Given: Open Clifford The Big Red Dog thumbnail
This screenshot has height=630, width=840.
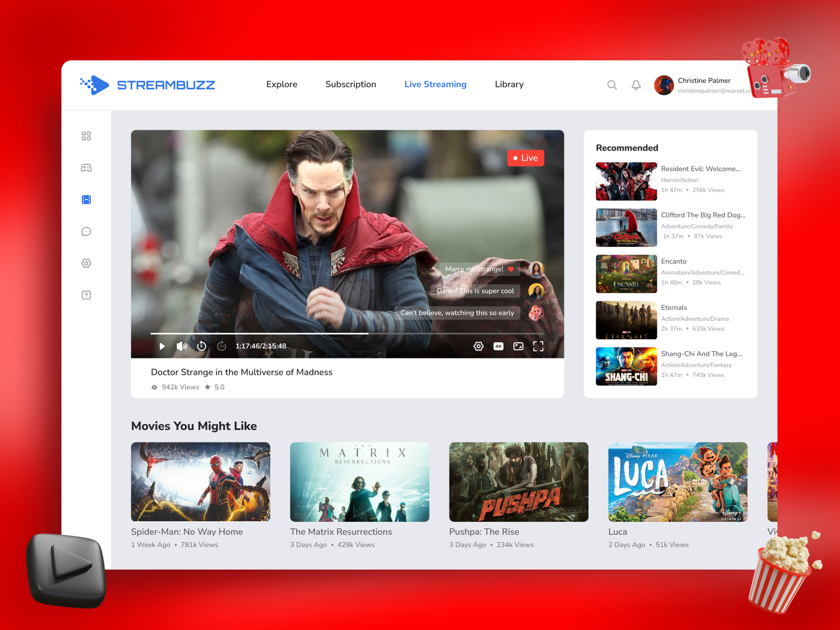Looking at the screenshot, I should [626, 227].
